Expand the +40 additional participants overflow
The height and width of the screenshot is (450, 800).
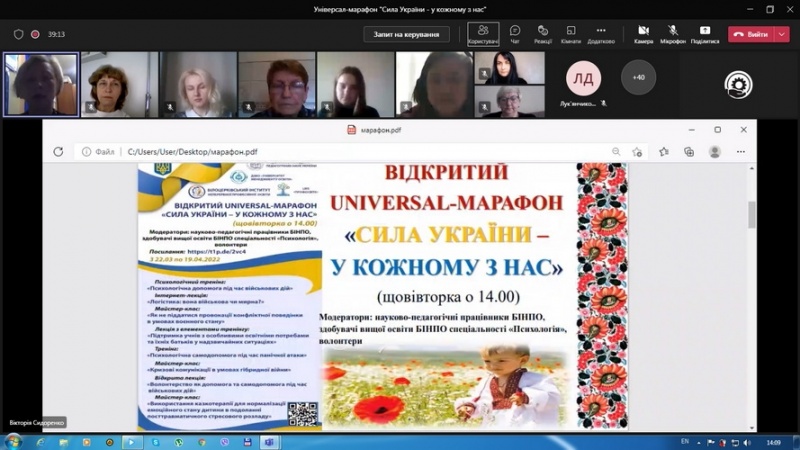coord(638,77)
